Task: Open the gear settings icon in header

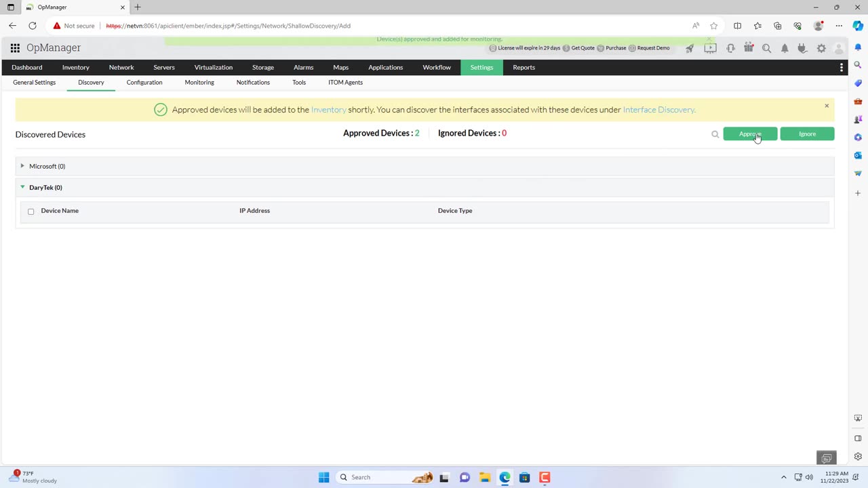Action: (x=821, y=48)
